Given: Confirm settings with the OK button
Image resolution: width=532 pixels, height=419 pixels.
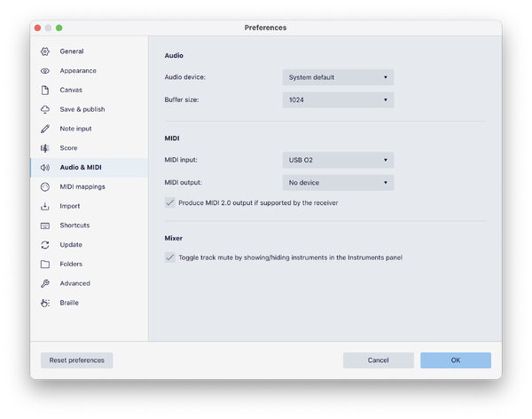Looking at the screenshot, I should pos(455,360).
